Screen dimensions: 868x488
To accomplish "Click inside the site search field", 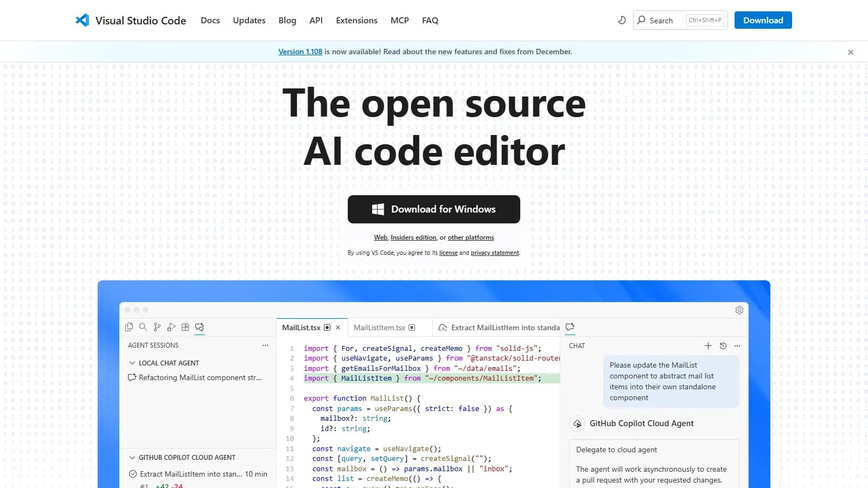I will click(x=667, y=20).
